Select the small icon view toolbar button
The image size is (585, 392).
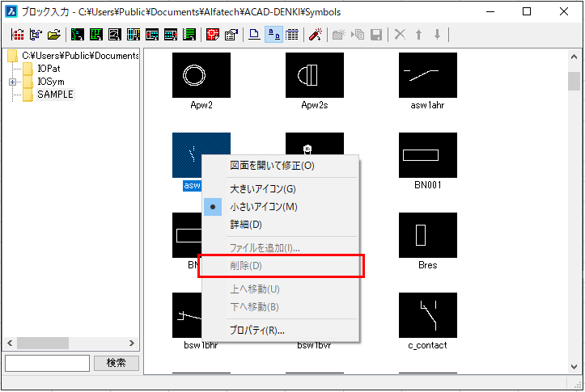[x=273, y=35]
